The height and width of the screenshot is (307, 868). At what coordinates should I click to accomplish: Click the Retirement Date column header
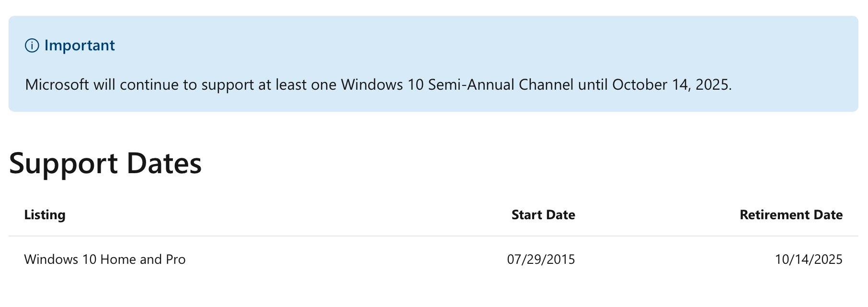click(791, 215)
